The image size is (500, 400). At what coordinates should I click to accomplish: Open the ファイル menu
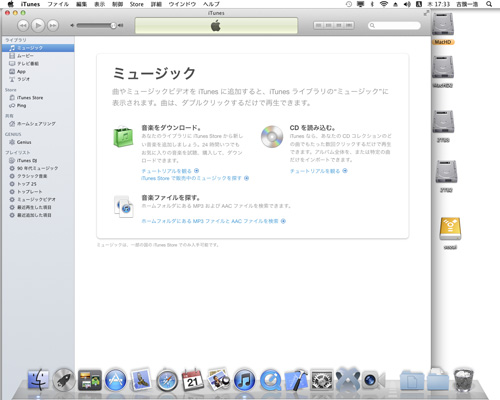click(x=58, y=4)
